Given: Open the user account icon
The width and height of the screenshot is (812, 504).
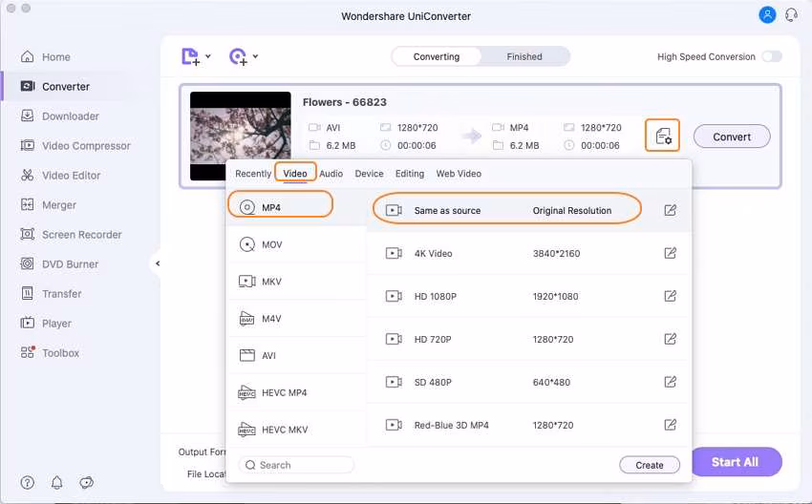Looking at the screenshot, I should (x=767, y=15).
